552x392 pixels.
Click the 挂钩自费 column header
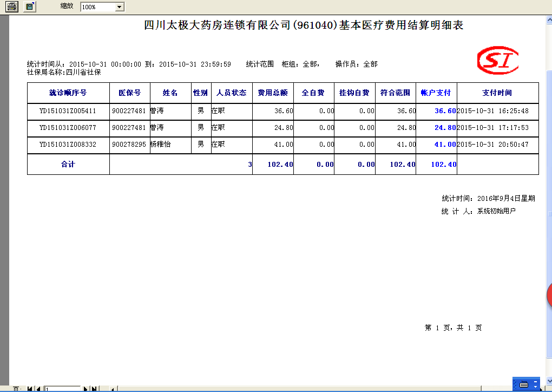354,93
